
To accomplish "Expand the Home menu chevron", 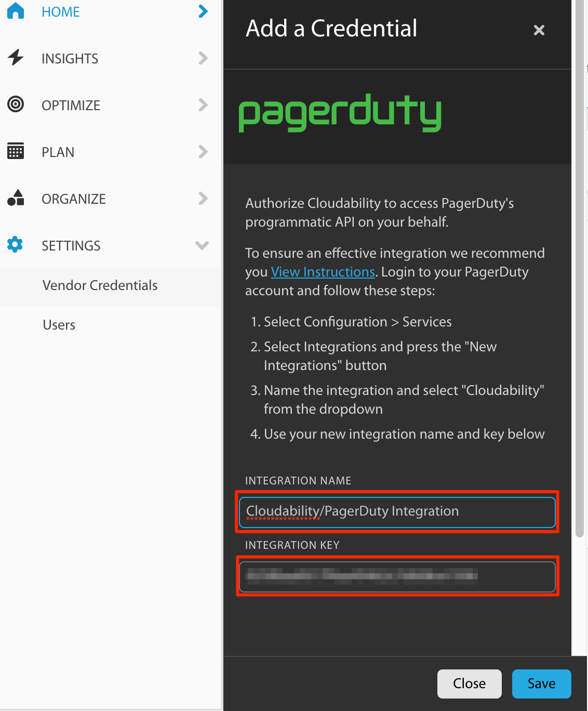I will click(x=203, y=11).
